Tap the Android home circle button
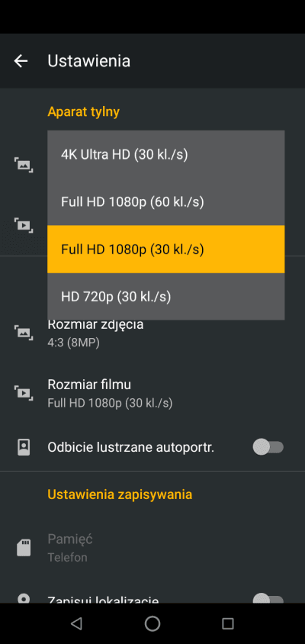Screen dimensions: 305x644 pyautogui.click(x=152, y=623)
